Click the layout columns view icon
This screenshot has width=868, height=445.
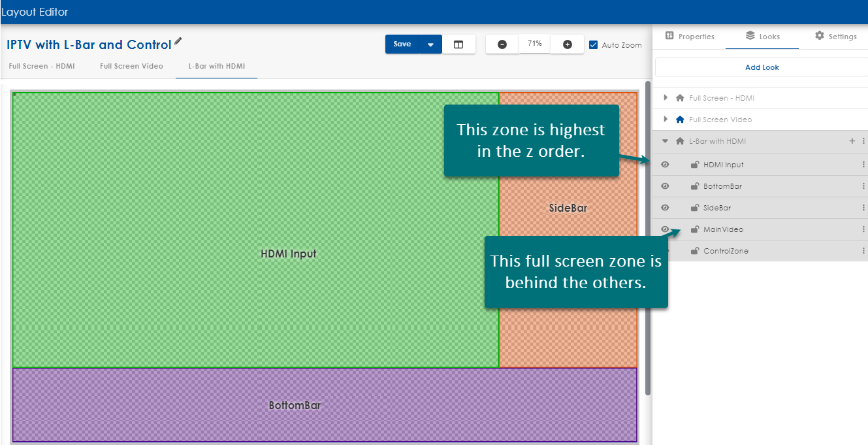(458, 44)
